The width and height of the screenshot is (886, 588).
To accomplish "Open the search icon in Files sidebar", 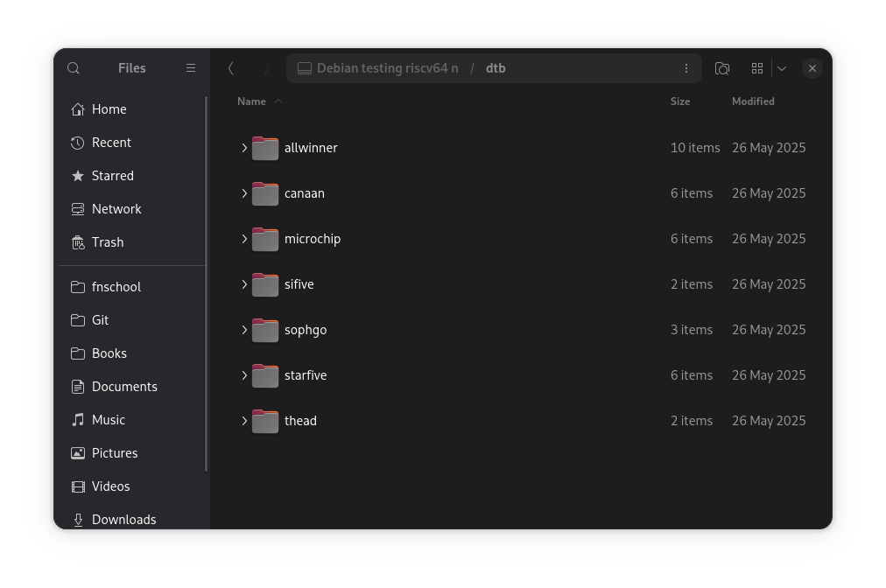I will 74,68.
